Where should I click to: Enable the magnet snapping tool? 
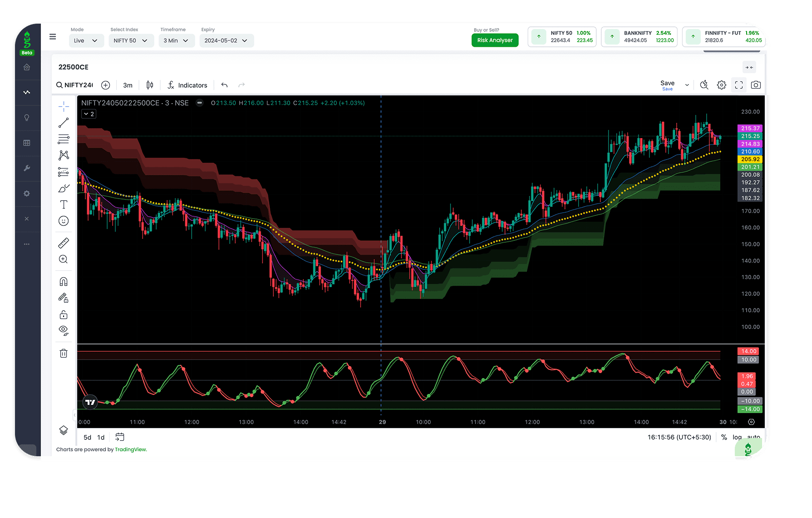(64, 281)
